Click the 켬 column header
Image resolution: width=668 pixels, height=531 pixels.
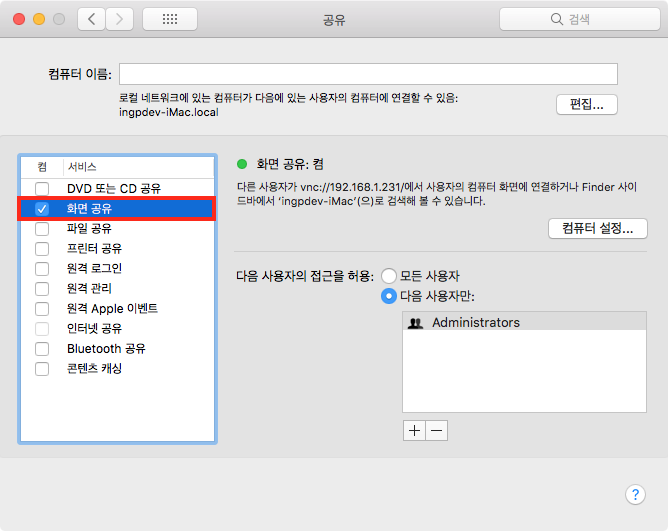(42, 167)
